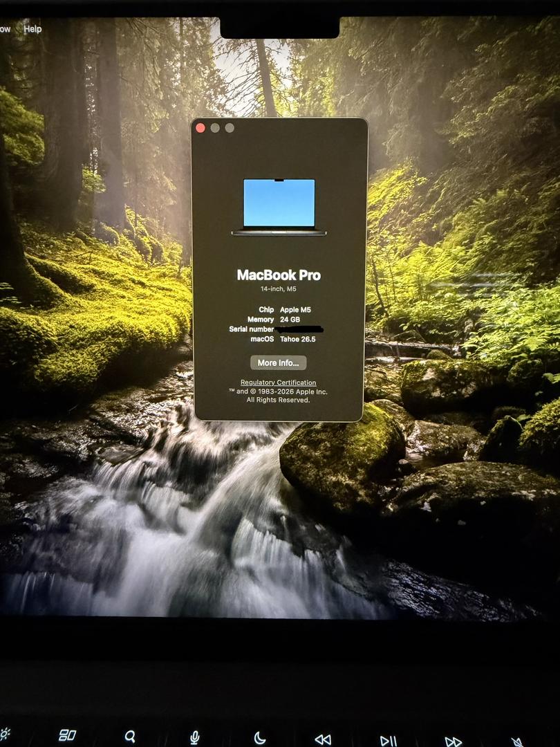Click the 14-inch, M5 subtitle
This screenshot has height=747, width=560.
click(x=279, y=289)
